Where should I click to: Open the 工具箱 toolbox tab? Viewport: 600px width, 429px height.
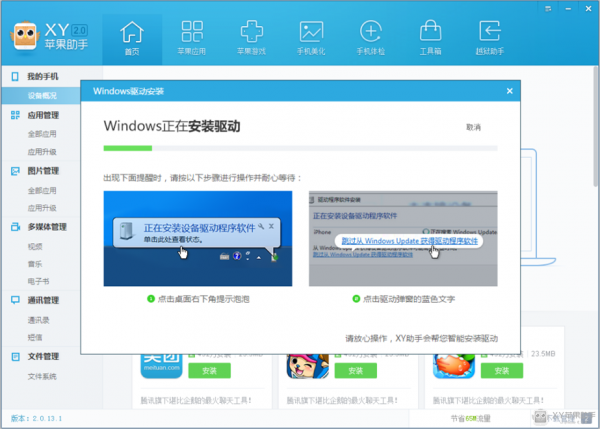tap(430, 39)
